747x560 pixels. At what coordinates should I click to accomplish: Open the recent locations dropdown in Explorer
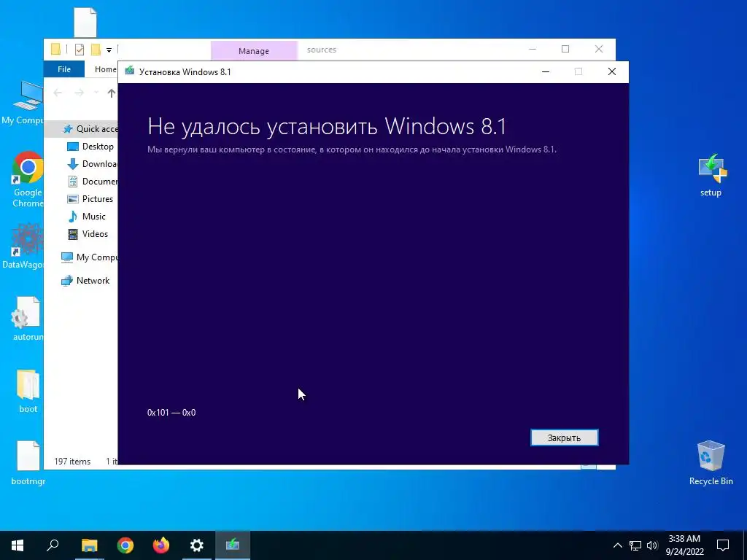click(96, 93)
